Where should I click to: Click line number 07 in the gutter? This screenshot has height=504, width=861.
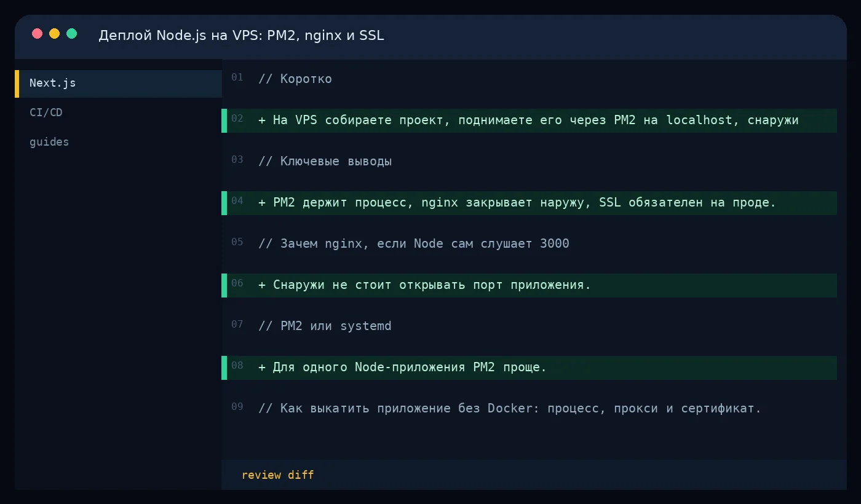237,325
